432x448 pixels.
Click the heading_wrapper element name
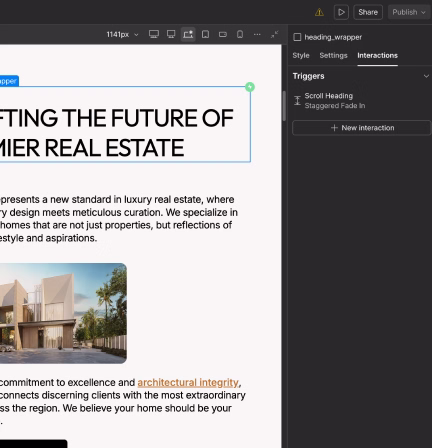(x=333, y=37)
